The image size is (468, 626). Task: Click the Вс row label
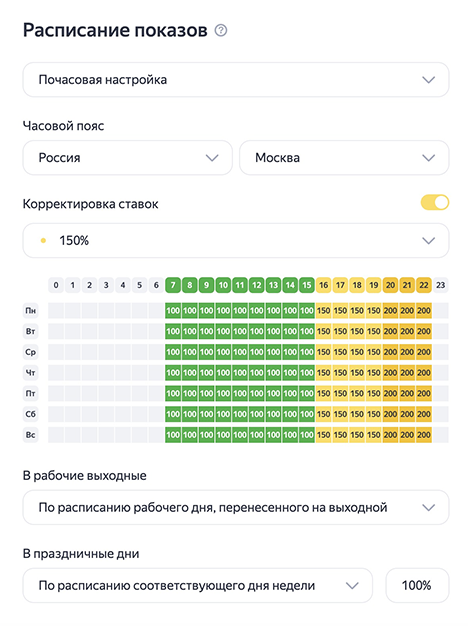(31, 435)
